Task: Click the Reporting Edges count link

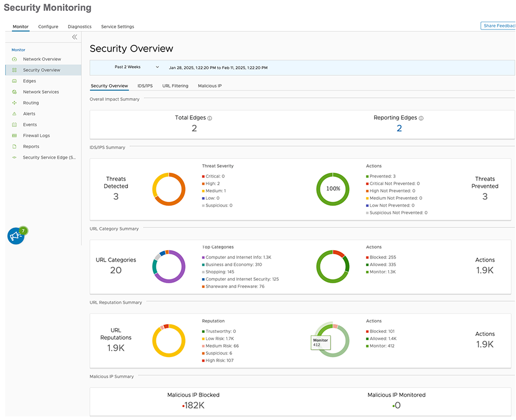Action: [x=399, y=128]
